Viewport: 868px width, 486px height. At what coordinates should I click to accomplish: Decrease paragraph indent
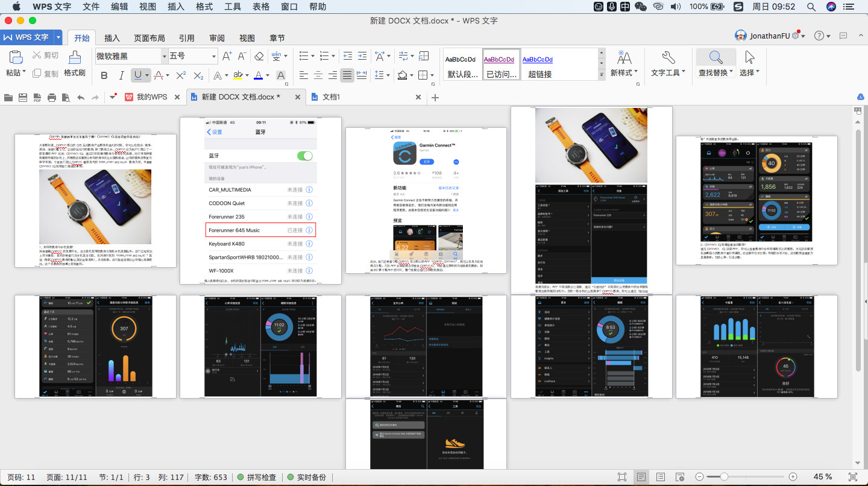(348, 56)
